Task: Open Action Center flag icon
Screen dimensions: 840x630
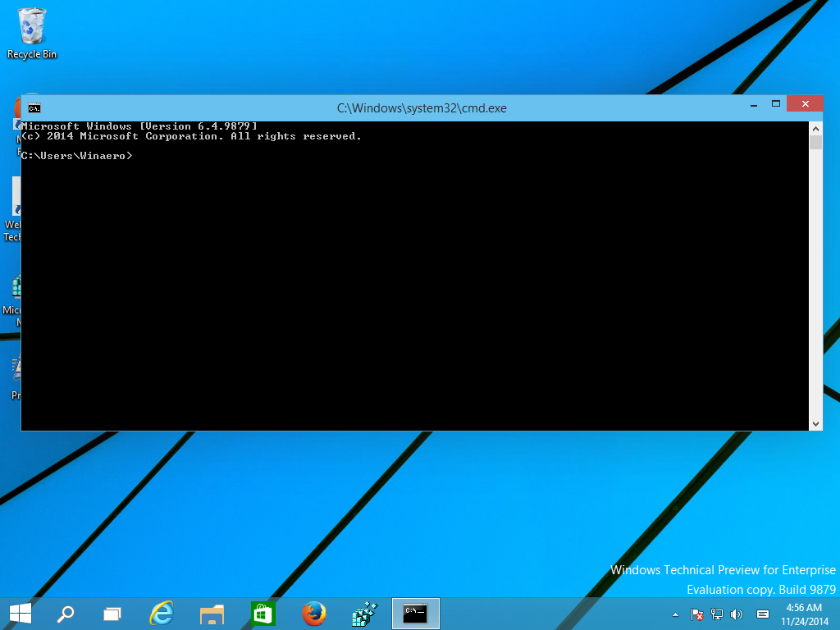Action: (x=696, y=614)
